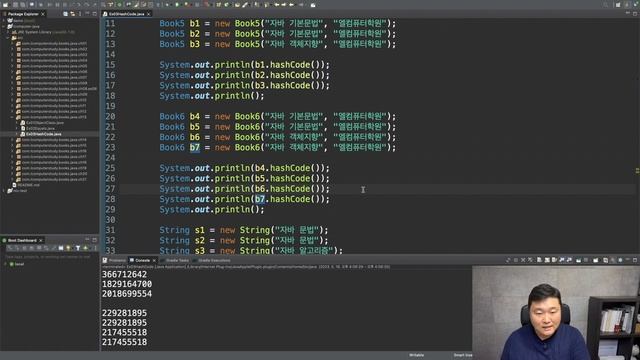Toggle Link with Editor in Package Explorer
Viewport: 640px width, 360px height.
[73, 14]
